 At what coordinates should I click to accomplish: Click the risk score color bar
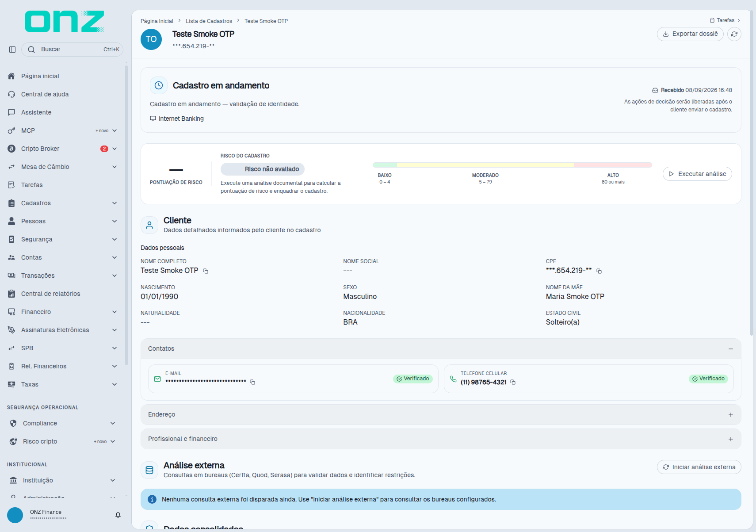512,165
